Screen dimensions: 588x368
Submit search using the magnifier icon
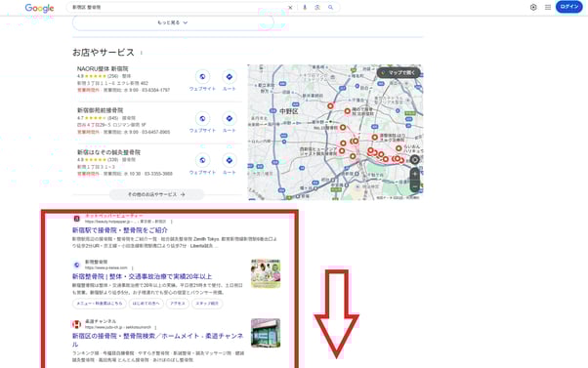[x=330, y=7]
